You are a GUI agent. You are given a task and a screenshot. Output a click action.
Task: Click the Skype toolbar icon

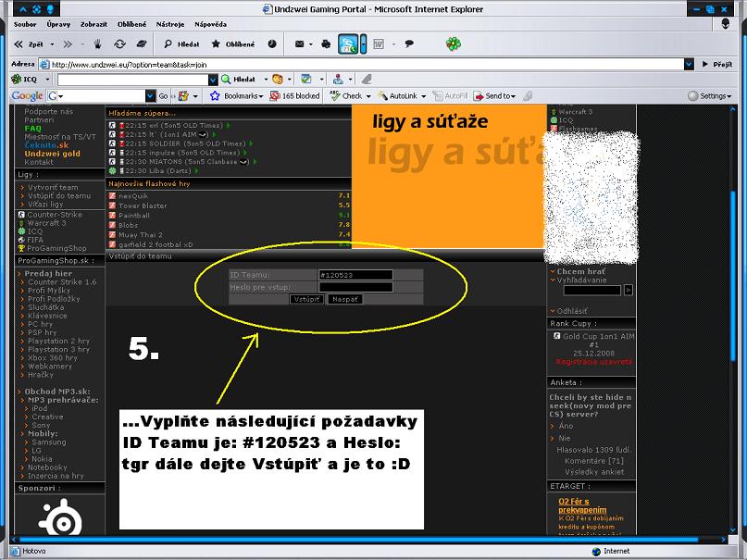click(348, 44)
